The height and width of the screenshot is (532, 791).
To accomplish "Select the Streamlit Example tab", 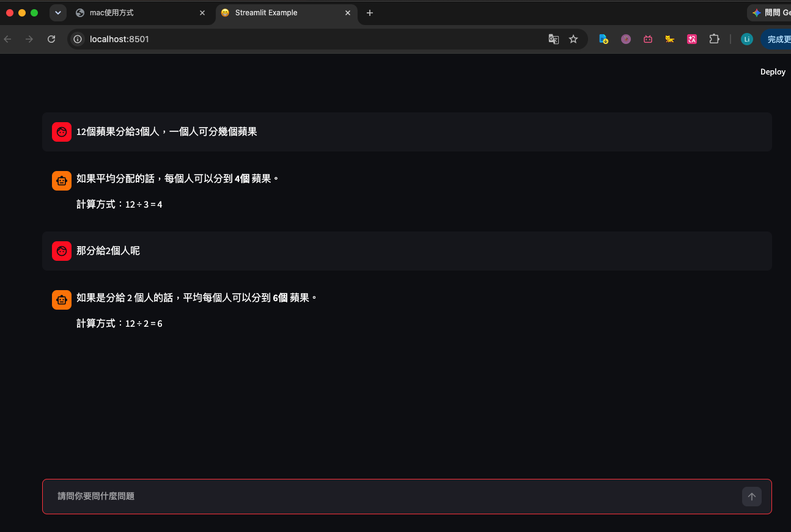I will pos(286,12).
